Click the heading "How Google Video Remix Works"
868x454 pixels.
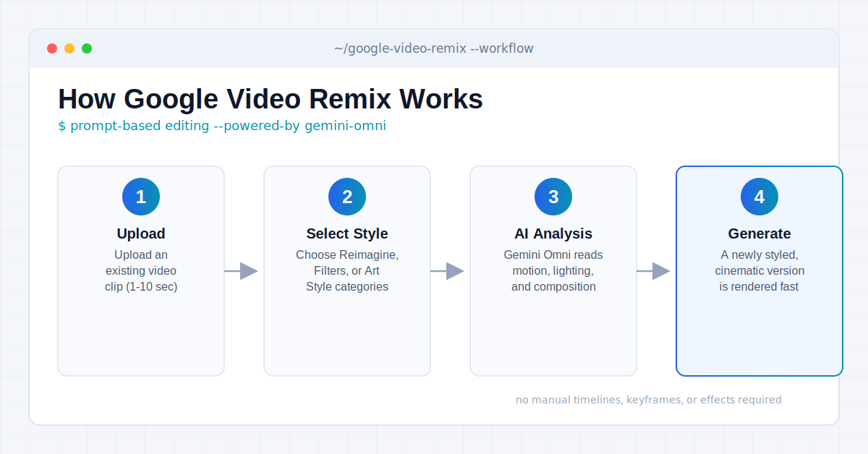pyautogui.click(x=271, y=99)
